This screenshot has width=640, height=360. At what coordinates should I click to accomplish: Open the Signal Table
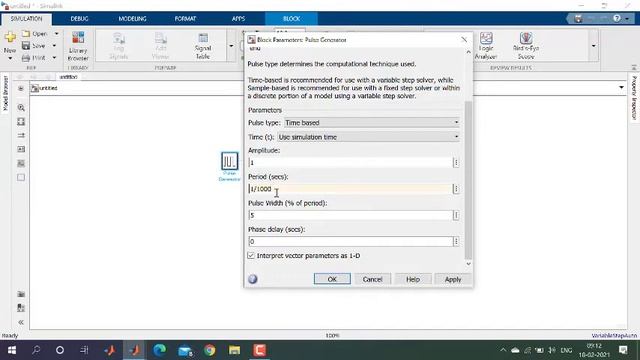coord(203,46)
